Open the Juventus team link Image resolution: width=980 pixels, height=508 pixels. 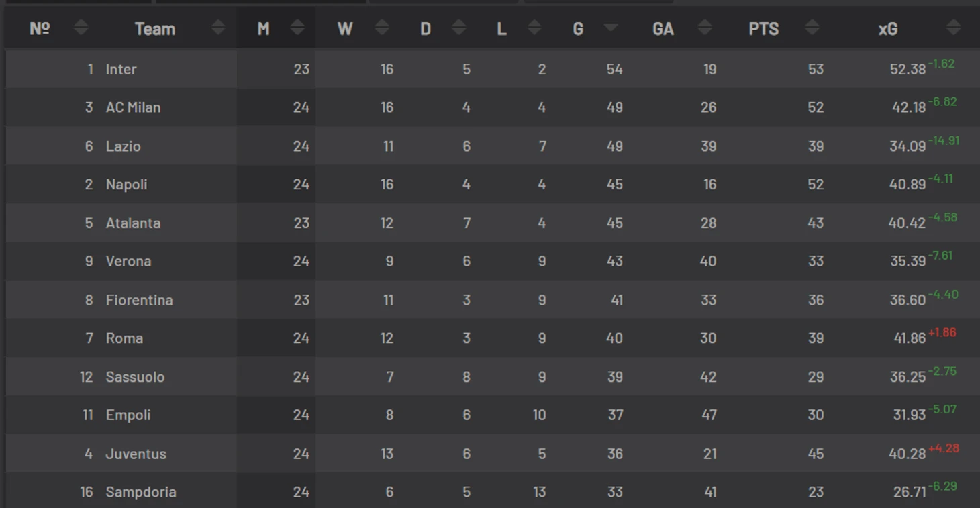pyautogui.click(x=136, y=454)
